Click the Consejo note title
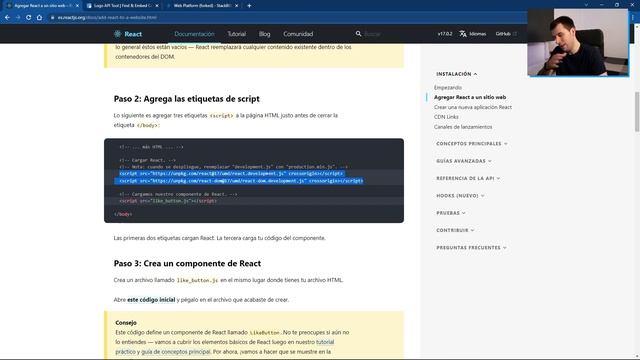The width and height of the screenshot is (640, 360). 126,322
